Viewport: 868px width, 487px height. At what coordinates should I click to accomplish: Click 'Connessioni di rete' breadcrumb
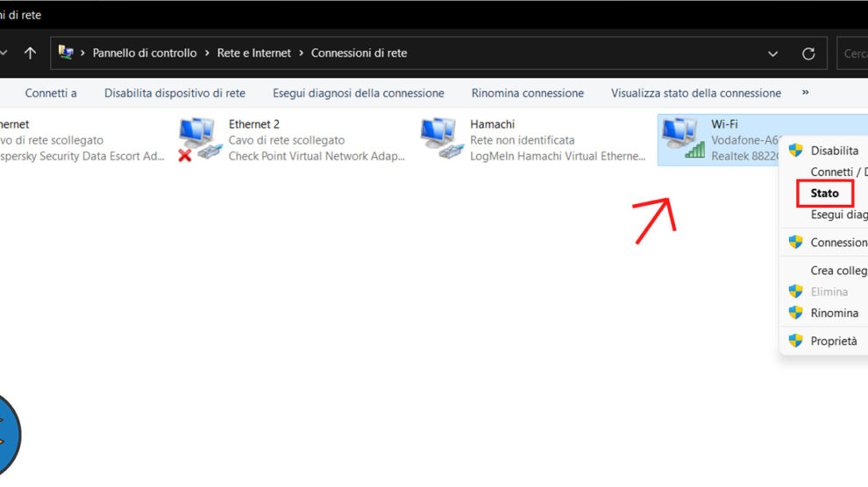359,53
